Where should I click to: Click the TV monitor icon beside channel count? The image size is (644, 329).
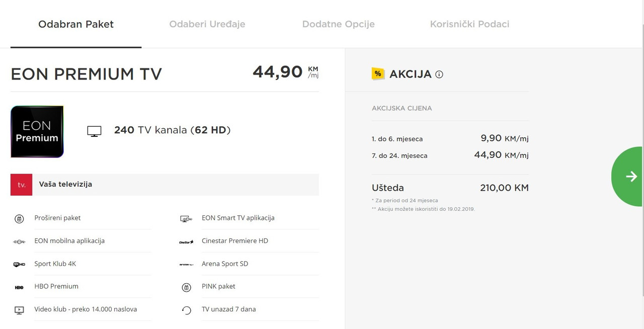tap(94, 131)
